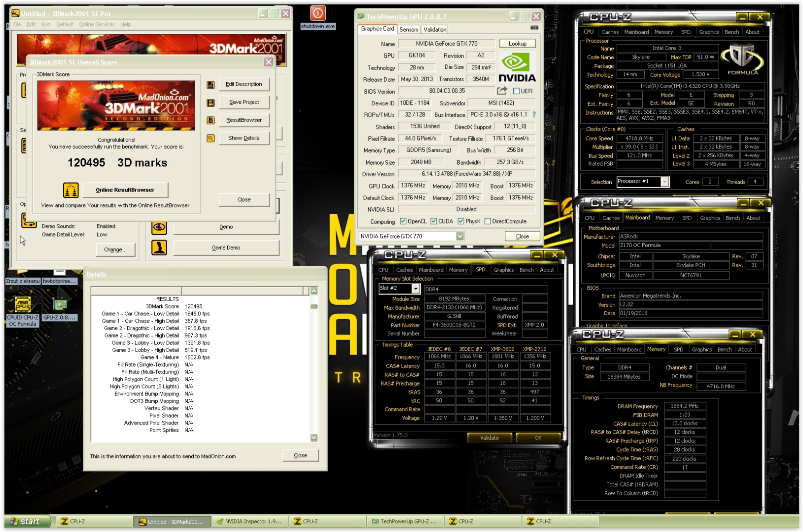Screen dimensions: 803x532
Task: Click the Show Details magnifier icon
Action: pyautogui.click(x=210, y=138)
